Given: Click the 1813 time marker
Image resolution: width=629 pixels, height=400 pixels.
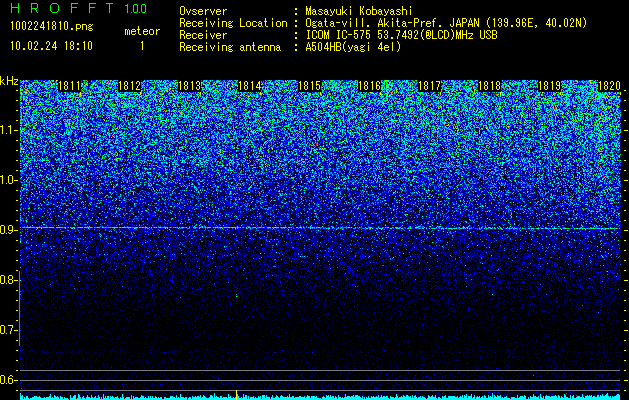Looking at the screenshot, I should [x=189, y=86].
